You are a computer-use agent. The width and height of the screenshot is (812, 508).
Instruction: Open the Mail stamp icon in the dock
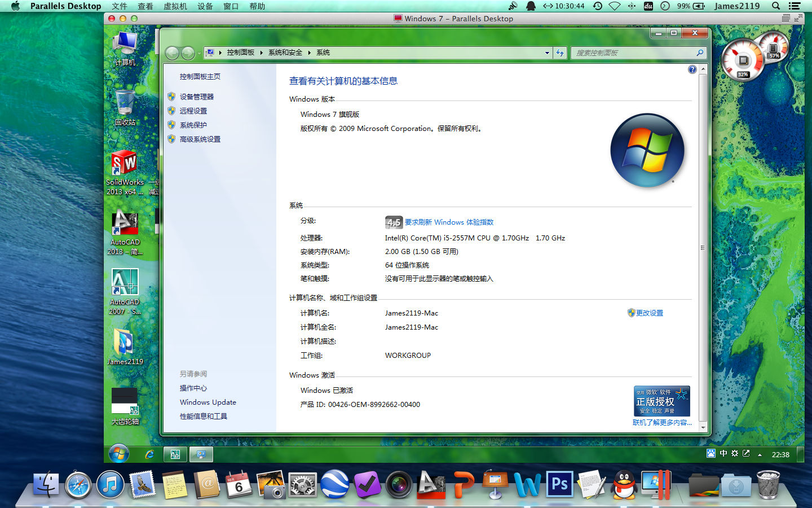click(x=143, y=484)
